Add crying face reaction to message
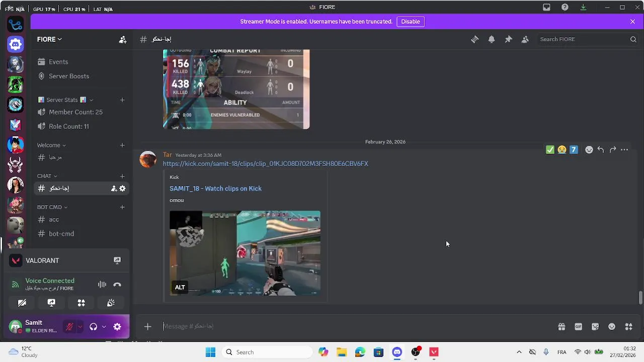The height and width of the screenshot is (362, 644). (562, 150)
